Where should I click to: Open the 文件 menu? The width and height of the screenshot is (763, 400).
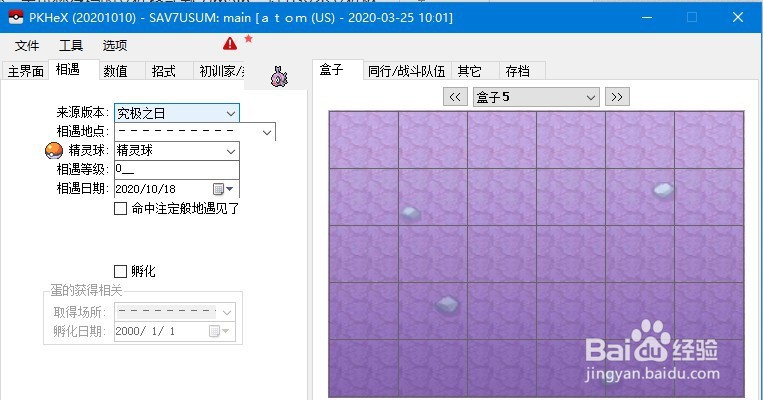pyautogui.click(x=26, y=46)
